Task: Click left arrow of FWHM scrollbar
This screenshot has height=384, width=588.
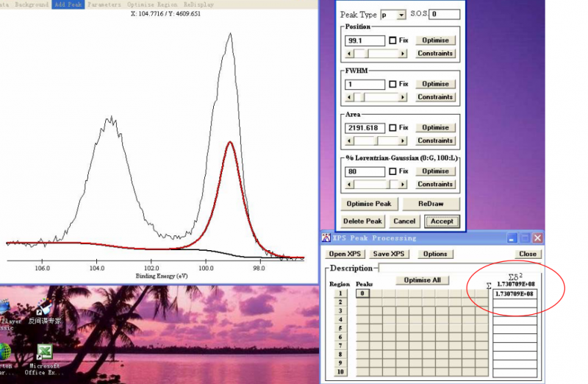Action: click(350, 97)
